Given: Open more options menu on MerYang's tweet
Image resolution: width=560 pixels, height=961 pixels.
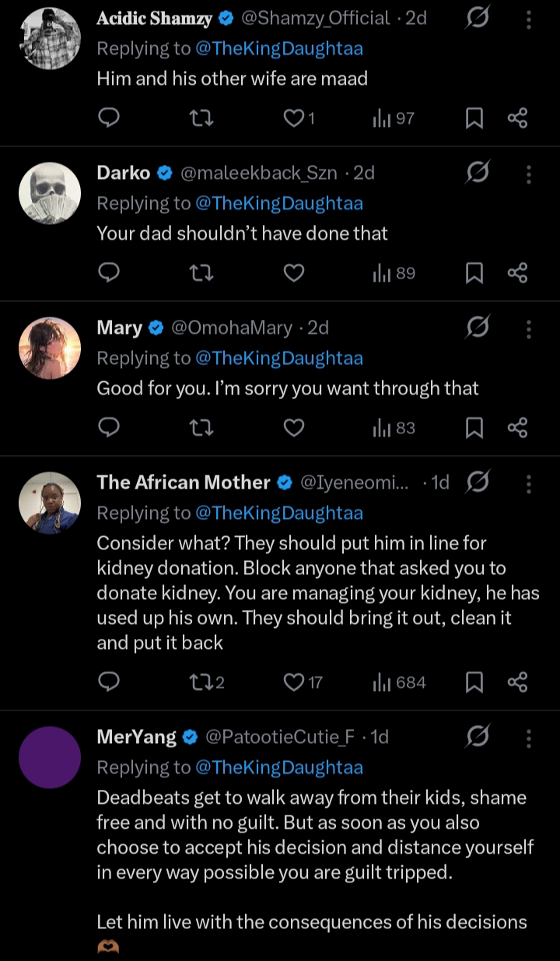Looking at the screenshot, I should click(529, 737).
